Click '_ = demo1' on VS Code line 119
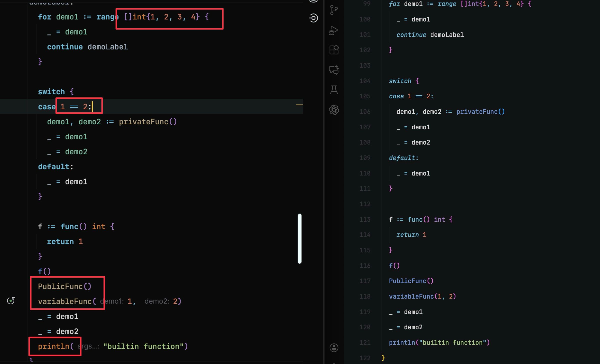Viewport: 600px width, 364px height. click(406, 312)
